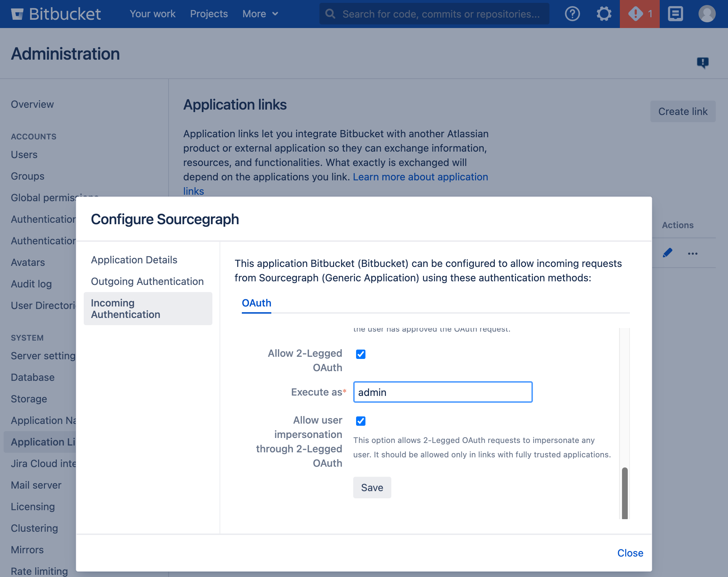
Task: Enable Allow 2-Legged OAuth checkbox
Action: [360, 354]
